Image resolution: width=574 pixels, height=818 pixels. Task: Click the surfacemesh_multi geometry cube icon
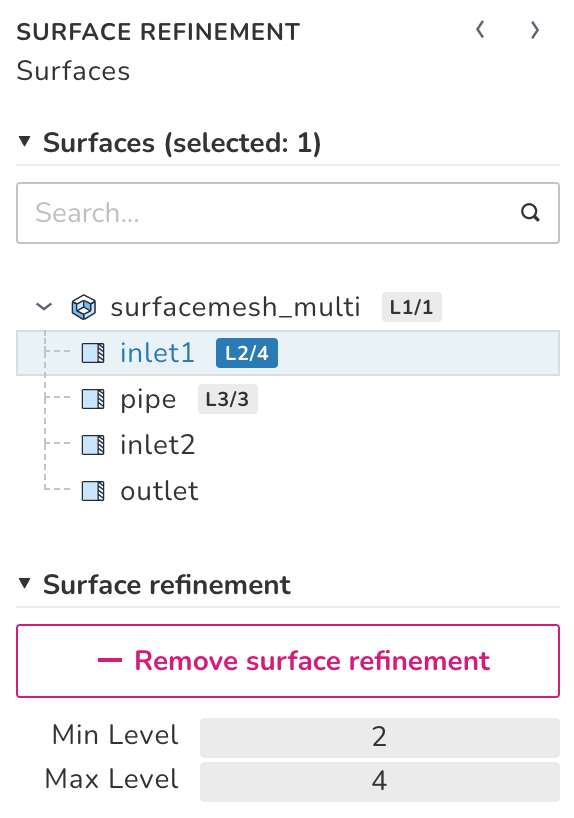(x=83, y=307)
